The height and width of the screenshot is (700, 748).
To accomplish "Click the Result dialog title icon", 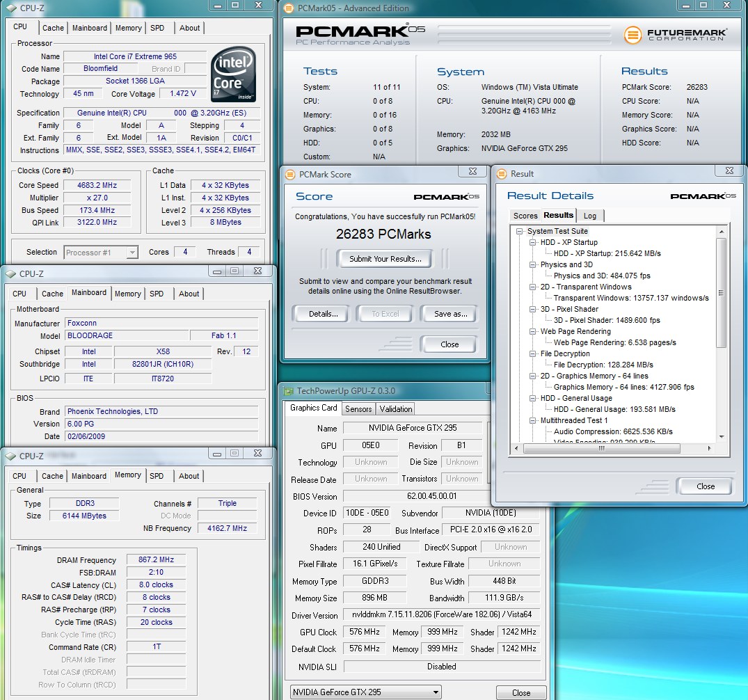I will click(502, 174).
